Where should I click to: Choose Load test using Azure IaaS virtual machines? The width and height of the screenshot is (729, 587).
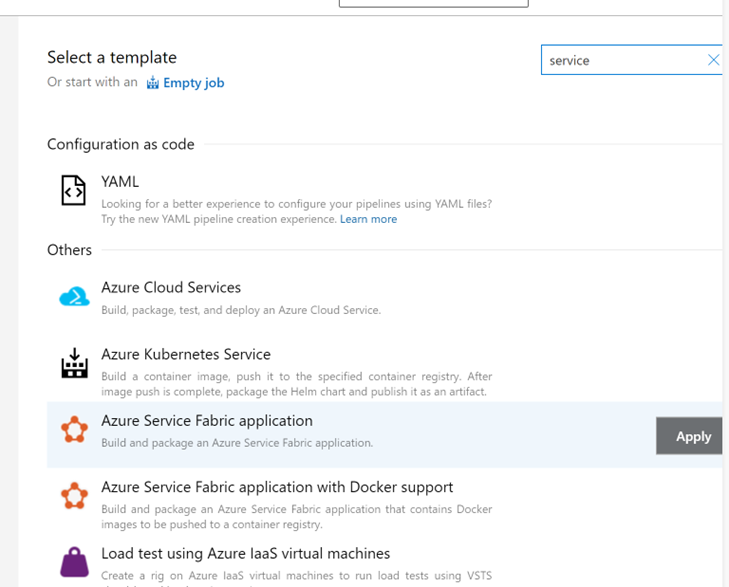pos(245,553)
